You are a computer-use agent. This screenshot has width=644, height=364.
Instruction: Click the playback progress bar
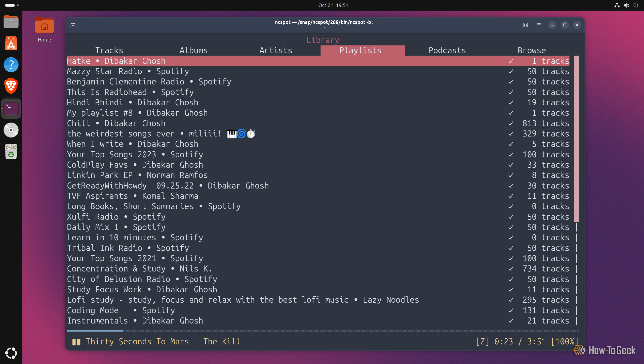tap(323, 331)
